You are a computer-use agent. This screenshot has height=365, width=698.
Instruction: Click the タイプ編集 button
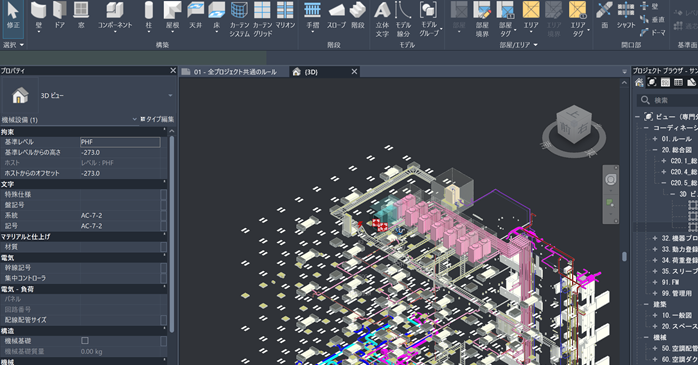pos(157,119)
